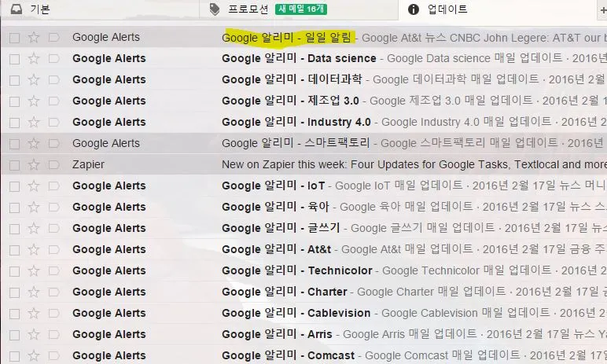Star the 제조업 3.0 alert email

point(34,101)
